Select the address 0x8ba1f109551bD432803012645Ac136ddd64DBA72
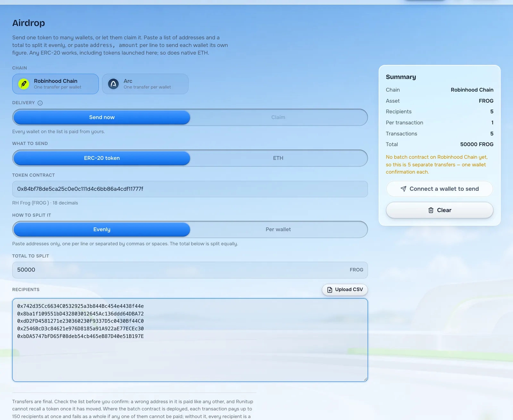The image size is (513, 420). [80, 314]
